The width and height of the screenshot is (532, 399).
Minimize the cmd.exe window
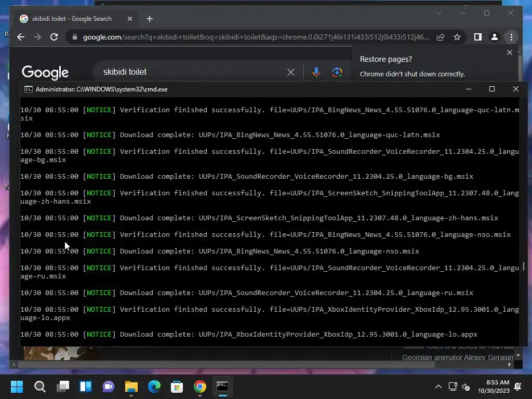coord(469,89)
